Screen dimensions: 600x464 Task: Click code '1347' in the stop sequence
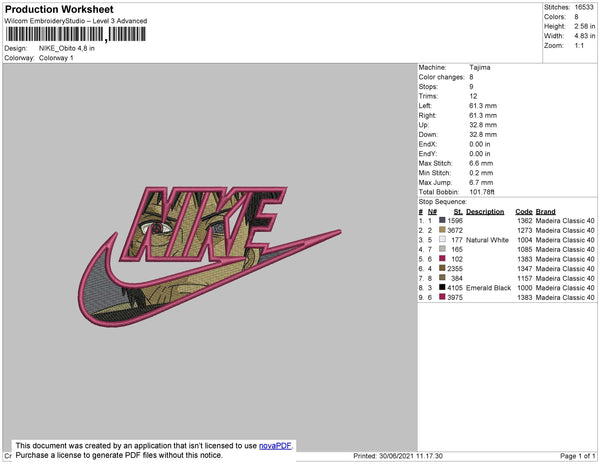pyautogui.click(x=525, y=269)
